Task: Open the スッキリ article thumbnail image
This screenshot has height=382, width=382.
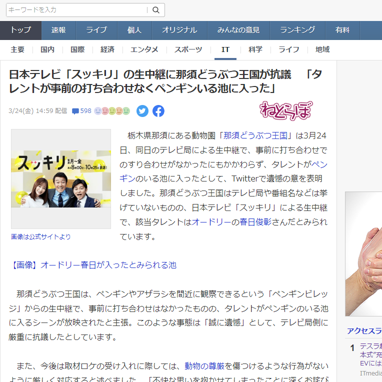Action: pyautogui.click(x=61, y=179)
